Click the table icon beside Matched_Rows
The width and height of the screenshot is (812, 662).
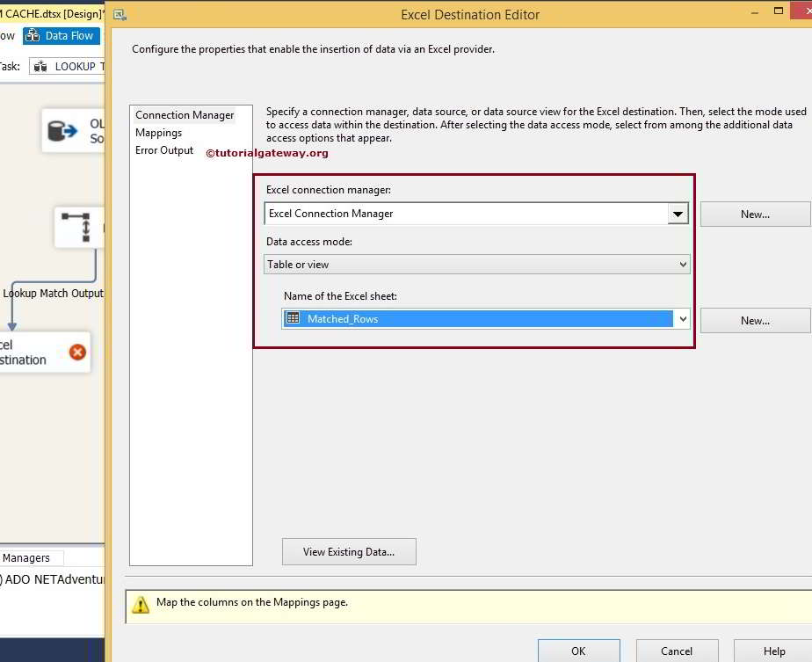[292, 319]
